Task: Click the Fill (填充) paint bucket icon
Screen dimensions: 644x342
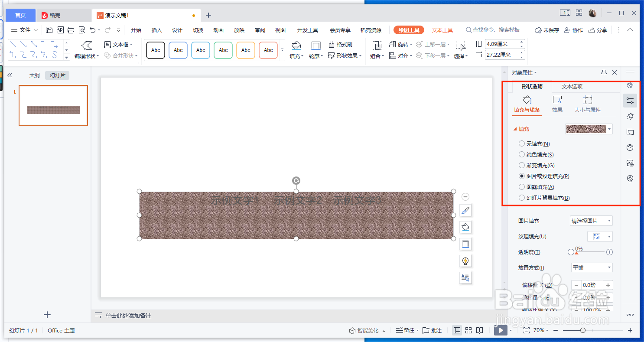Action: [x=296, y=46]
